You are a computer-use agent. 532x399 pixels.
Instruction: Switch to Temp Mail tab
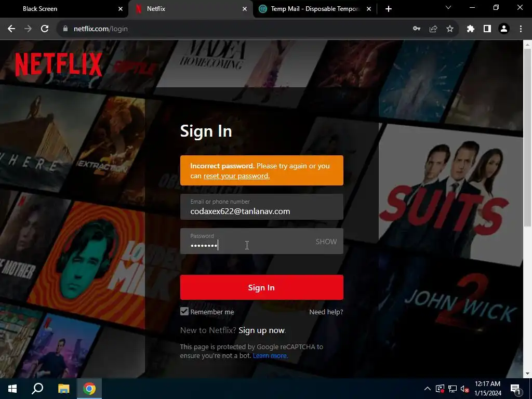point(315,9)
